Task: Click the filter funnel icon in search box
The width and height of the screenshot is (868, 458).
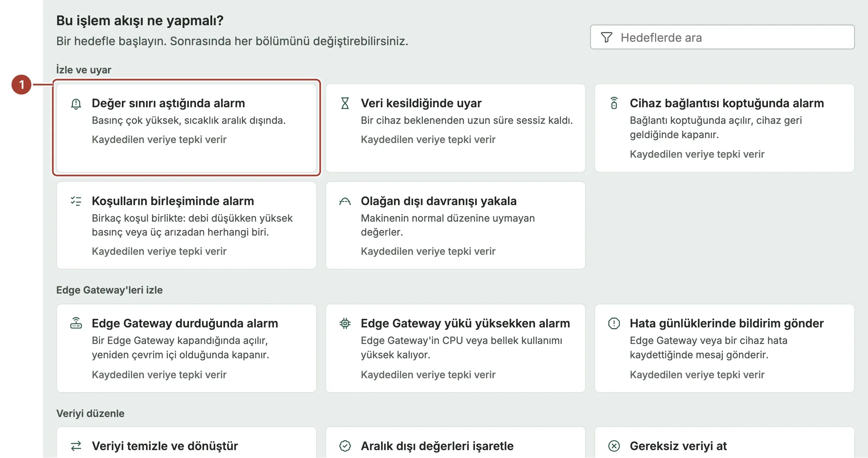Action: coord(607,37)
